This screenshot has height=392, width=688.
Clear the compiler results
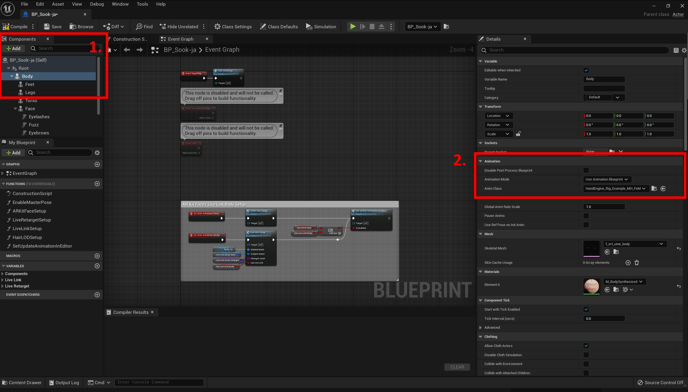coord(457,367)
